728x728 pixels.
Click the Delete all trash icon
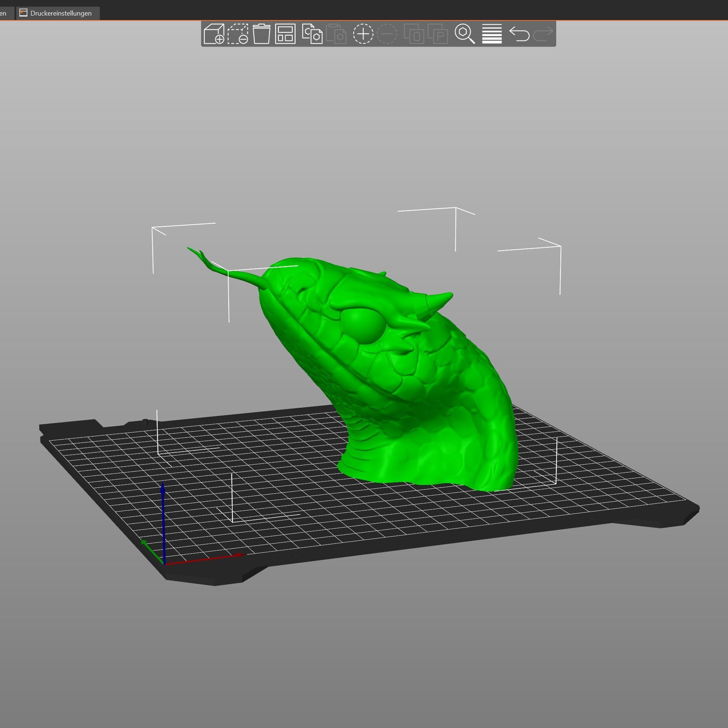click(261, 34)
